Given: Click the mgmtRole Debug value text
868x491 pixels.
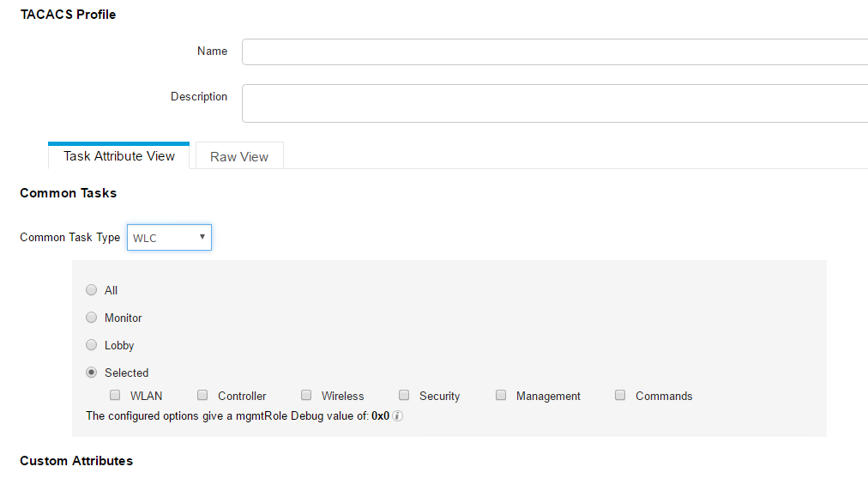Looking at the screenshot, I should [x=238, y=416].
